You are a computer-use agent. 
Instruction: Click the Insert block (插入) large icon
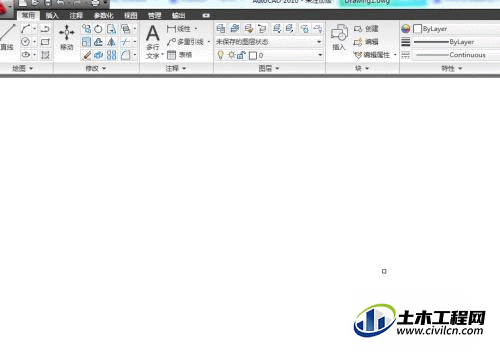point(339,37)
